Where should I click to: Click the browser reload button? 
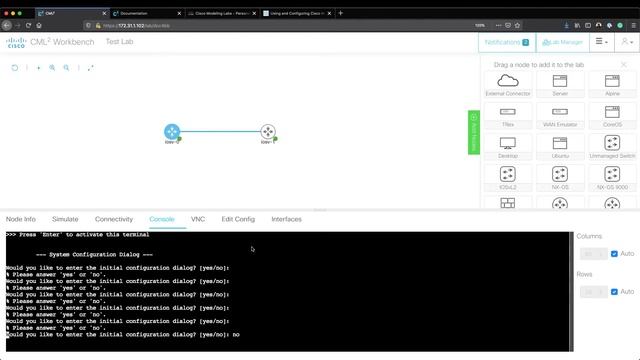pyautogui.click(x=28, y=25)
